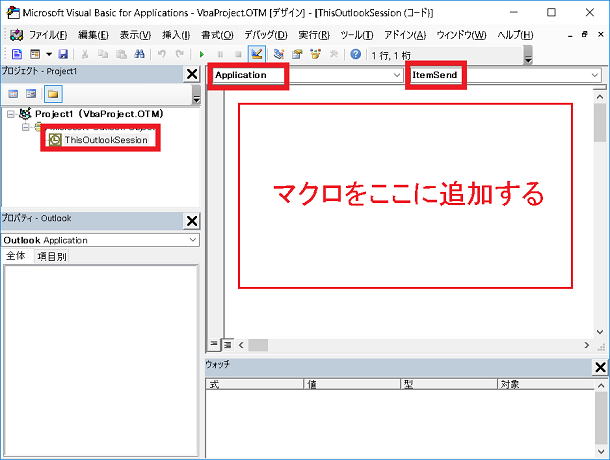Viewport: 610px width, 460px height.
Task: Open the Application object dropdown
Action: point(397,75)
